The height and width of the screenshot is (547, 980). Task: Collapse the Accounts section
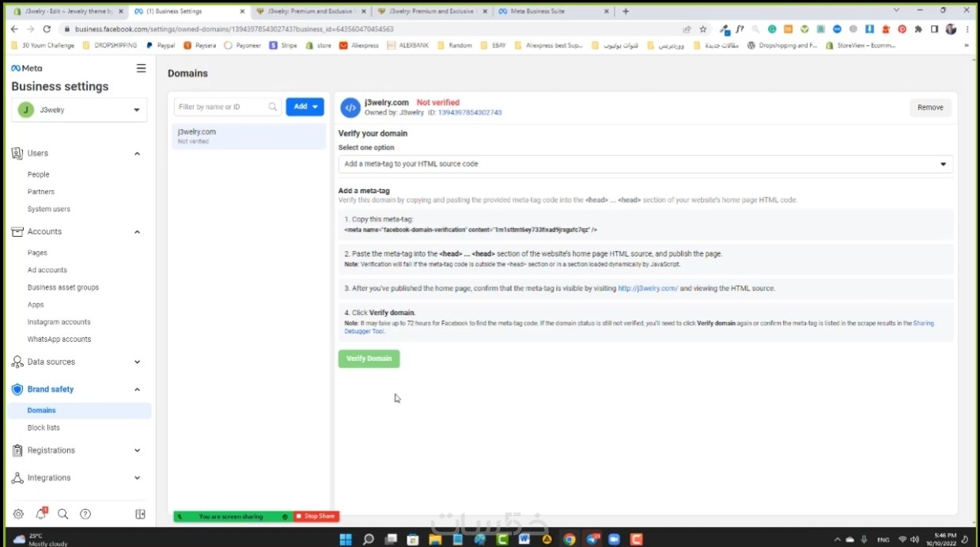(x=137, y=232)
